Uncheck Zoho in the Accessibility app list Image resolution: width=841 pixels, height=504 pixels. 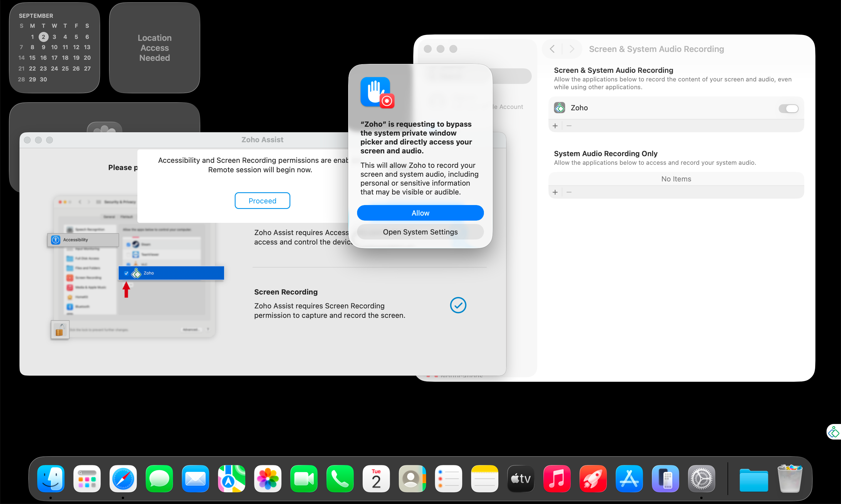(x=126, y=273)
